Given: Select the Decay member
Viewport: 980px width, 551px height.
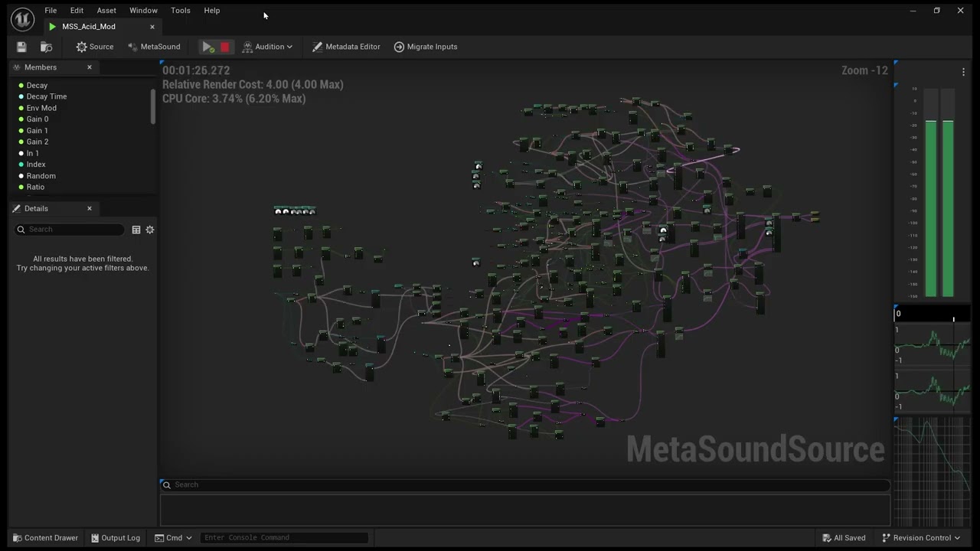Looking at the screenshot, I should (x=37, y=86).
